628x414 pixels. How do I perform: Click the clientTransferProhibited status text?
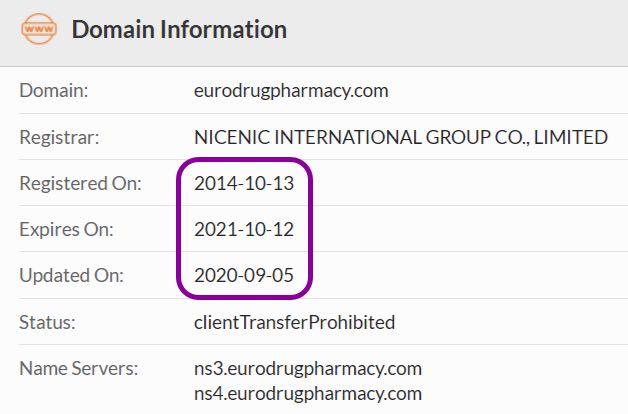point(294,322)
